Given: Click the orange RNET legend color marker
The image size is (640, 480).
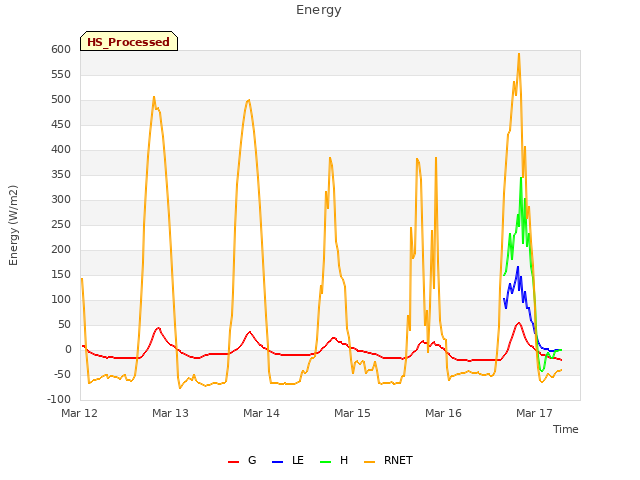Looking at the screenshot, I should 369,462.
